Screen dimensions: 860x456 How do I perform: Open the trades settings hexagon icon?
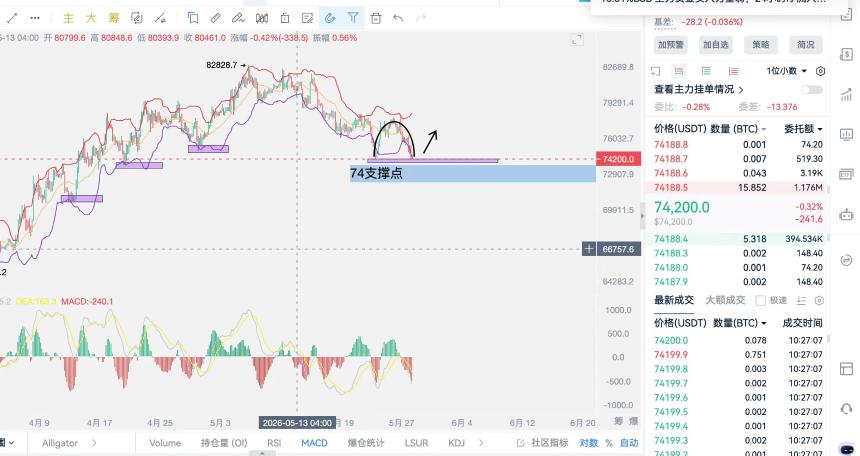pyautogui.click(x=819, y=301)
